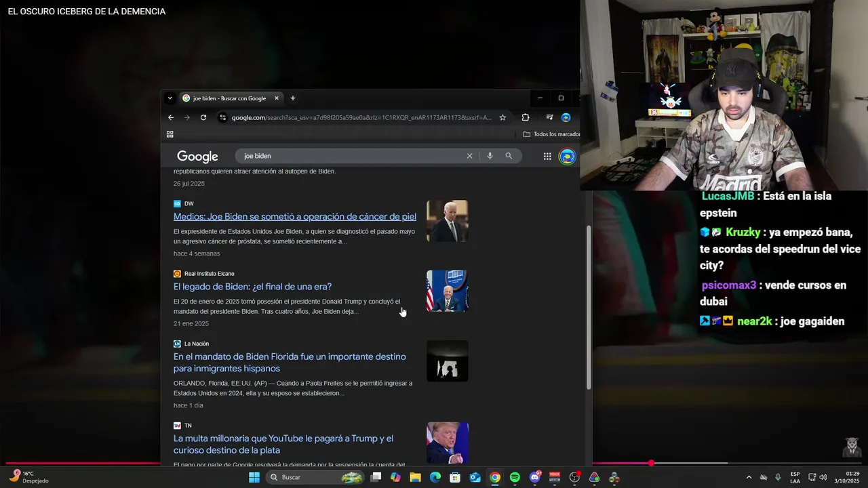The width and height of the screenshot is (868, 488).
Task: Open a new Chrome tab
Action: (x=293, y=98)
